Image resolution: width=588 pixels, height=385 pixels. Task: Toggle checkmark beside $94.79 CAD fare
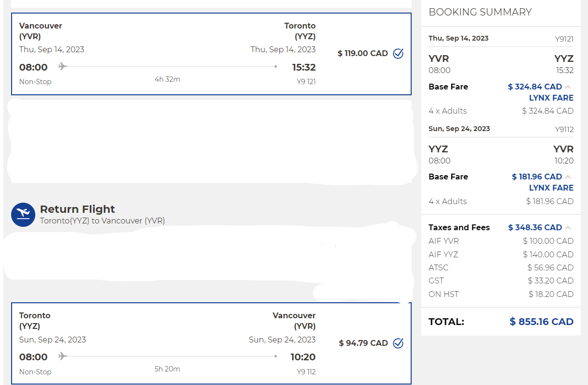pos(398,343)
